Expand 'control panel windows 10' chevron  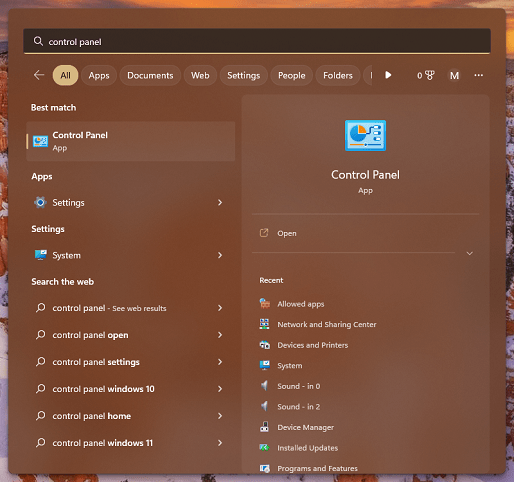220,389
